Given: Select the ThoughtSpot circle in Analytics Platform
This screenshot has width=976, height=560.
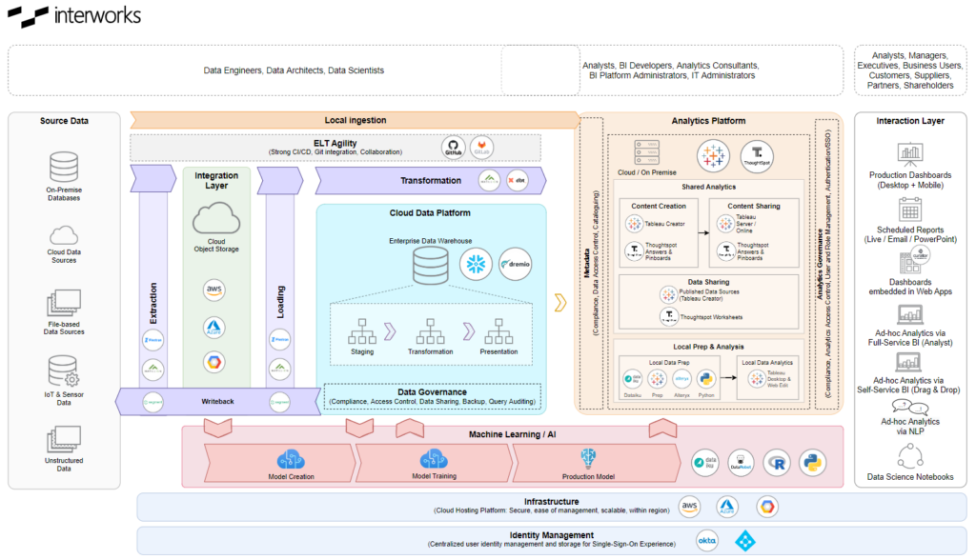Looking at the screenshot, I should [x=757, y=154].
